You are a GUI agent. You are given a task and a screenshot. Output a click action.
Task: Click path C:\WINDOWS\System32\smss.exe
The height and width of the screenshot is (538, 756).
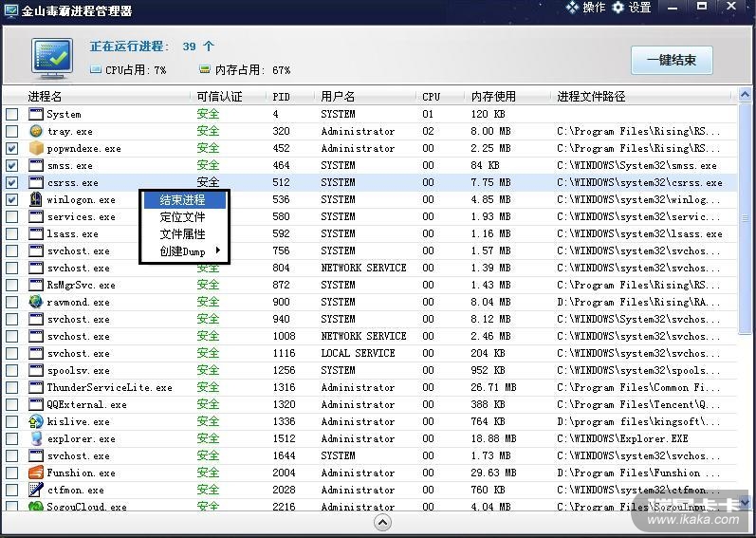click(x=636, y=165)
